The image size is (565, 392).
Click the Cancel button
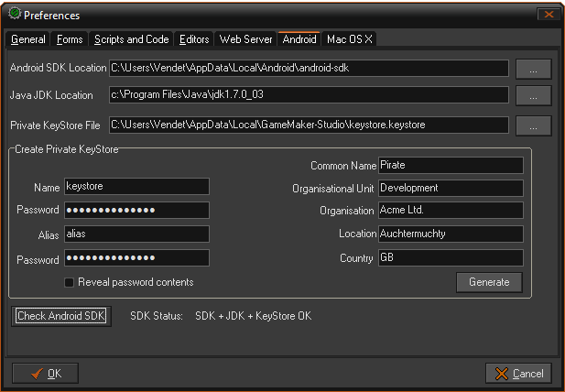pyautogui.click(x=519, y=373)
